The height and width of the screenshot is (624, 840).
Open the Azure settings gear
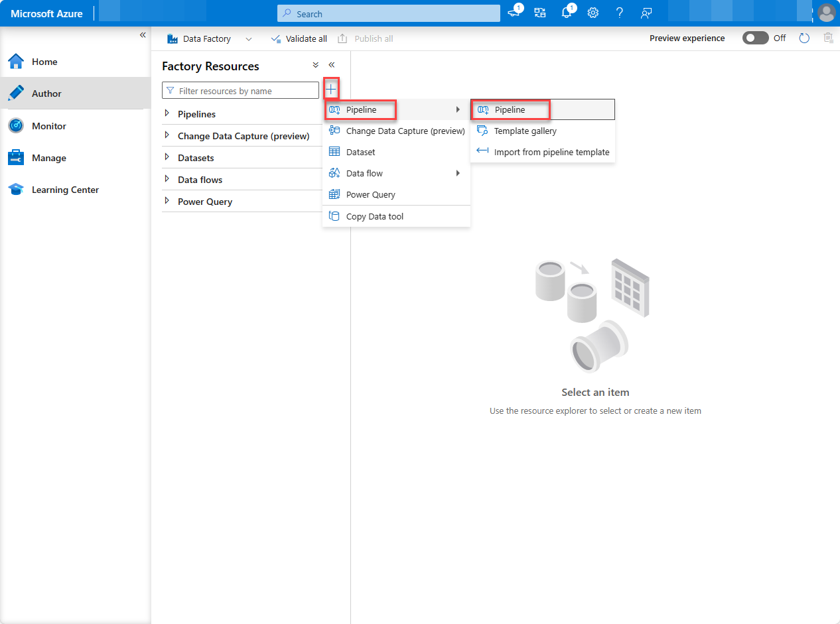[x=593, y=12]
